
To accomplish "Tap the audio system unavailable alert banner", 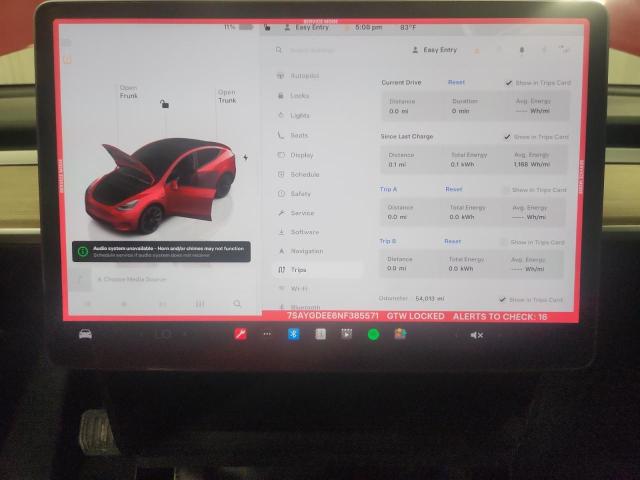I will point(161,251).
